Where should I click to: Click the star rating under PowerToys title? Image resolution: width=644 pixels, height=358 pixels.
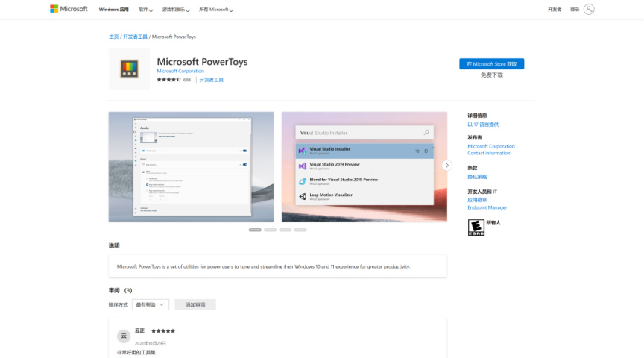click(x=168, y=80)
